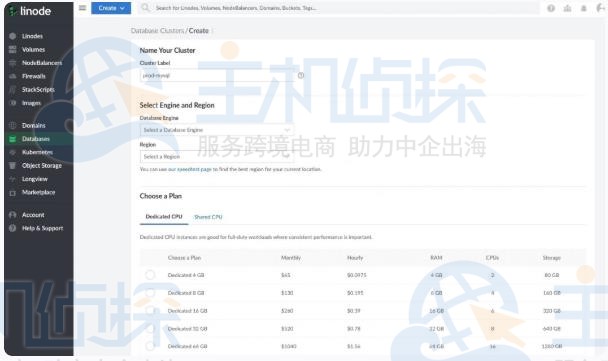Select the Dedicated 4 GB plan radio
This screenshot has height=361, width=608.
click(x=150, y=275)
